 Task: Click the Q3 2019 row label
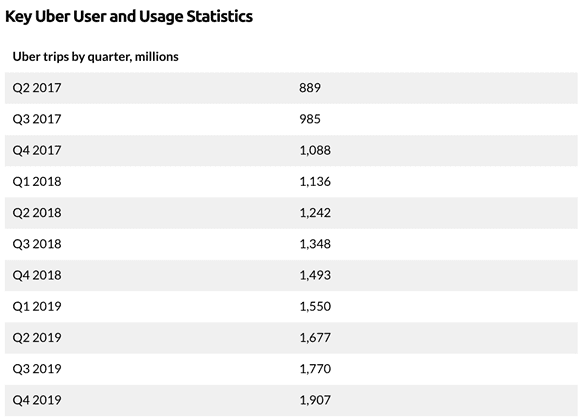(x=37, y=368)
